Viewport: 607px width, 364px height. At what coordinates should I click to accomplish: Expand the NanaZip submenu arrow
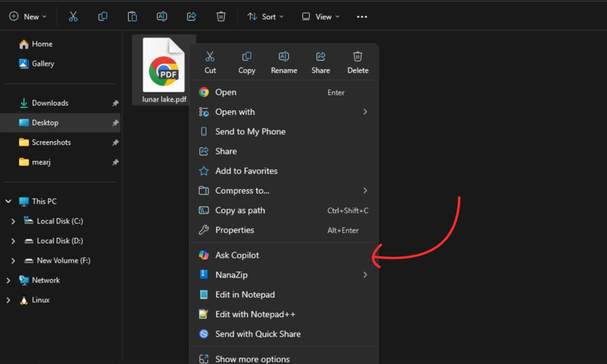365,275
